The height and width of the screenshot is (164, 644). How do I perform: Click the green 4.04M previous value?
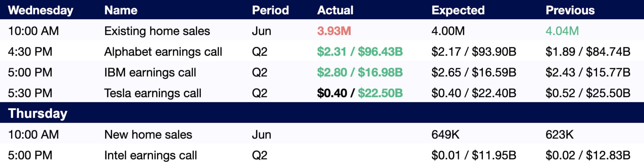[562, 31]
